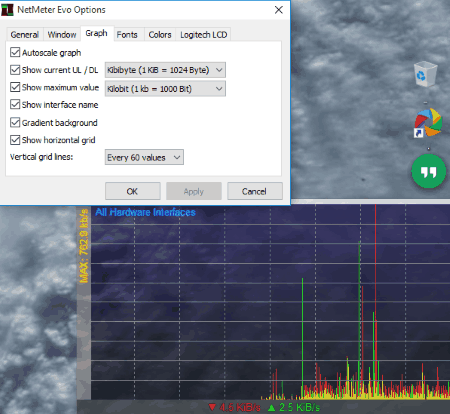The width and height of the screenshot is (450, 414).
Task: Toggle the Gradient background checkbox
Action: [x=15, y=122]
